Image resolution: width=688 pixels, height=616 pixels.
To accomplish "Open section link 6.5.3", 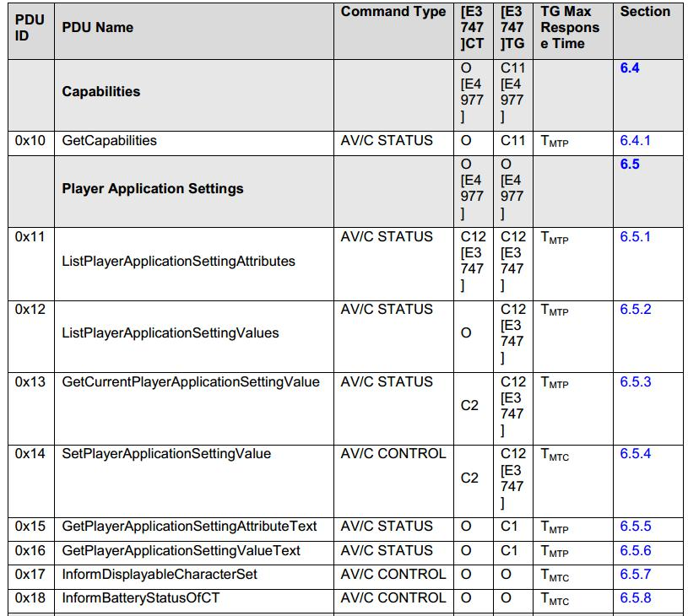I will 636,381.
